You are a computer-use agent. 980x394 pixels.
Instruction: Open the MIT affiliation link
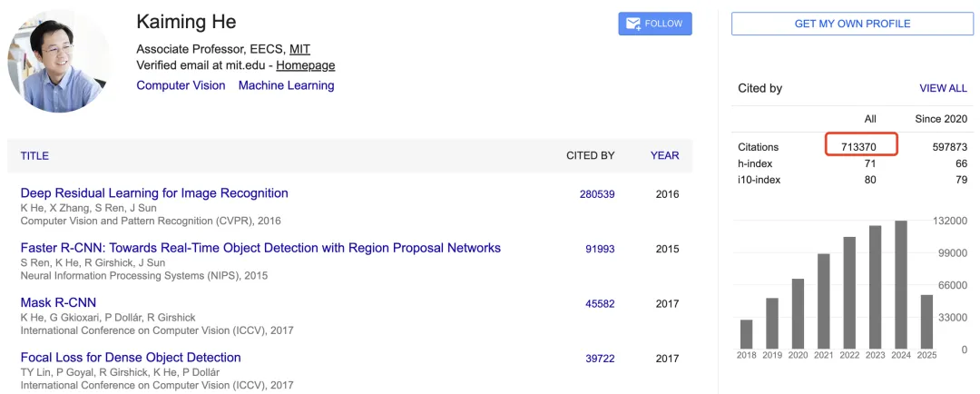point(299,49)
